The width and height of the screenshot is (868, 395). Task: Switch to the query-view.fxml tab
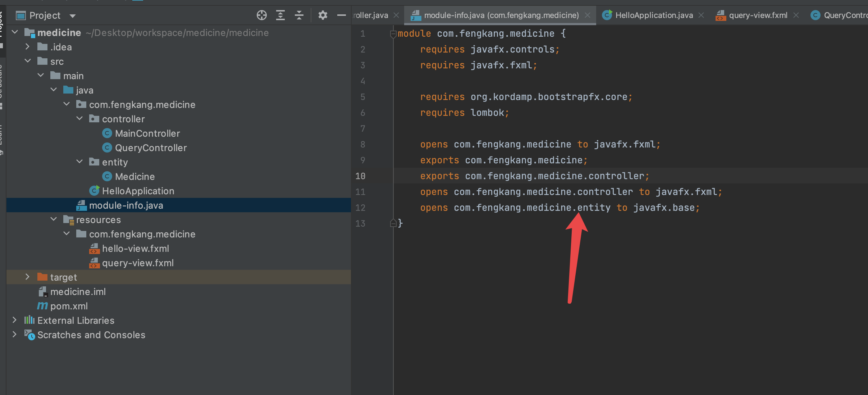pyautogui.click(x=758, y=15)
